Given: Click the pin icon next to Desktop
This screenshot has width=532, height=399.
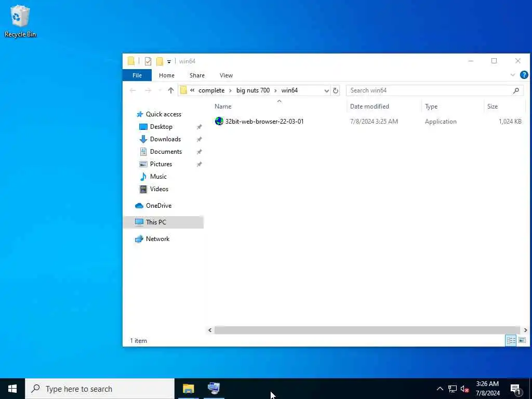Looking at the screenshot, I should coord(199,127).
